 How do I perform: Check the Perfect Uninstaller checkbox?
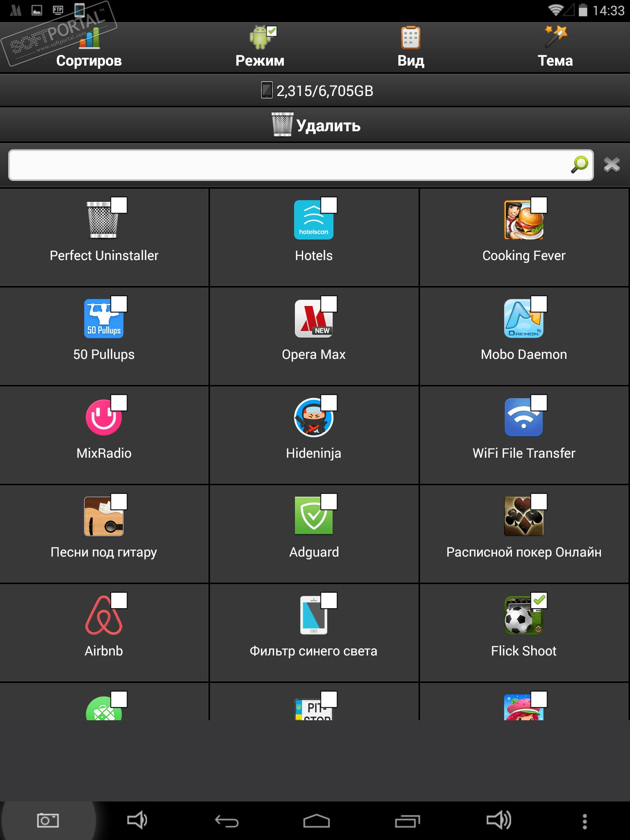[119, 205]
